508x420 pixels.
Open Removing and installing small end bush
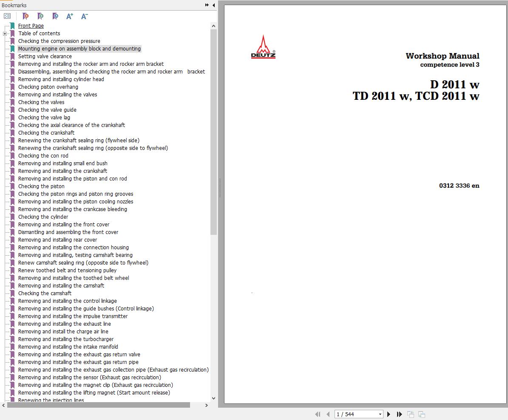[62, 163]
